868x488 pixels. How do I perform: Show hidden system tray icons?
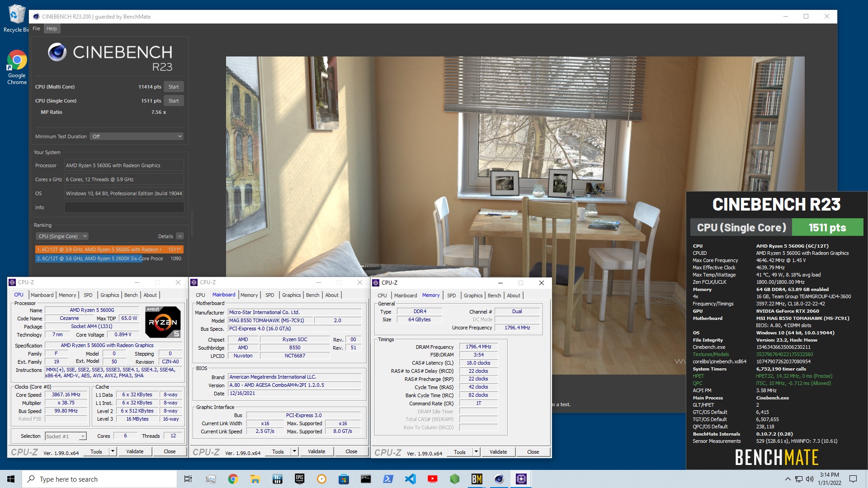point(788,479)
